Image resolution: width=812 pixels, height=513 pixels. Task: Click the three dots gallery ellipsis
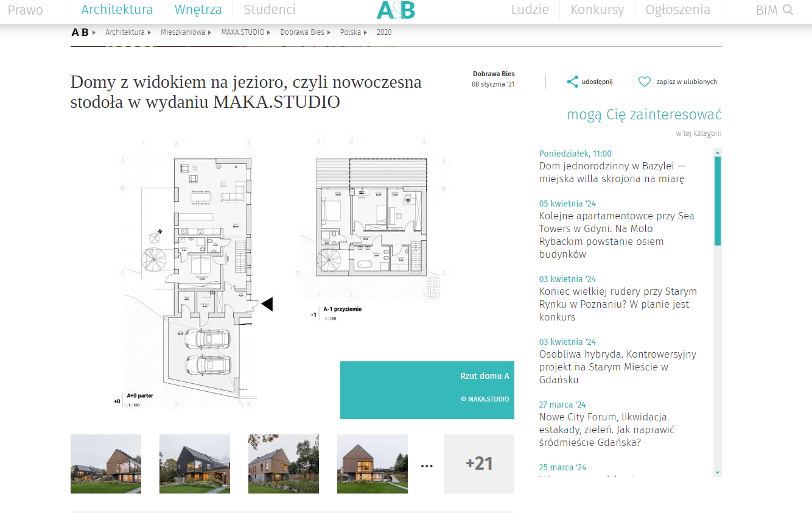(427, 466)
